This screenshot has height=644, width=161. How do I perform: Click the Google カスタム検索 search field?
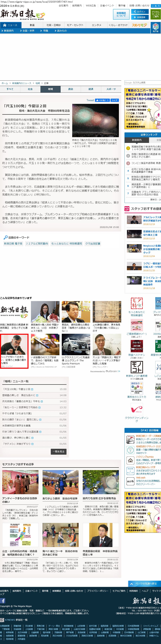click(x=142, y=83)
